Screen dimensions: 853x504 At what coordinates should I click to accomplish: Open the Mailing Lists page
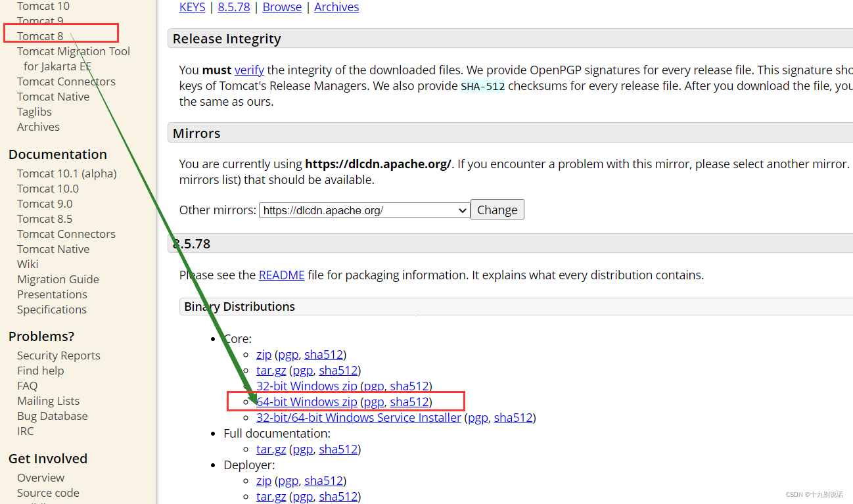click(x=48, y=401)
